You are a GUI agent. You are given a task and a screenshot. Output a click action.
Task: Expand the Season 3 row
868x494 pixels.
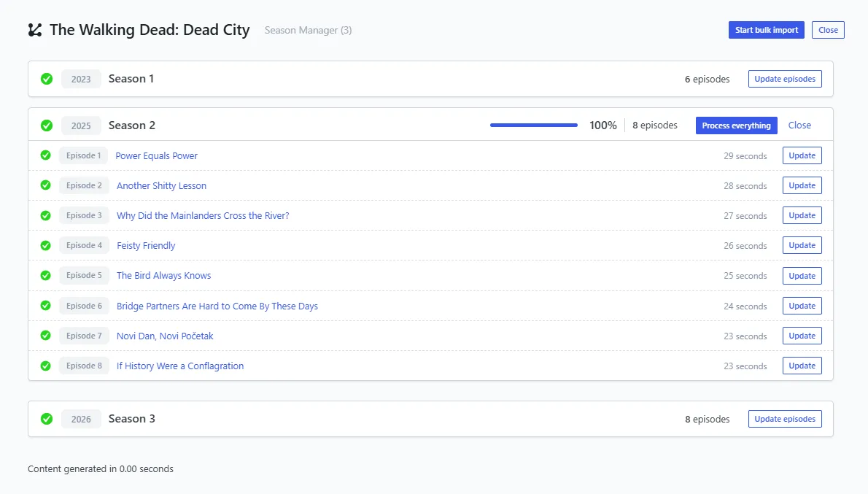(x=430, y=419)
